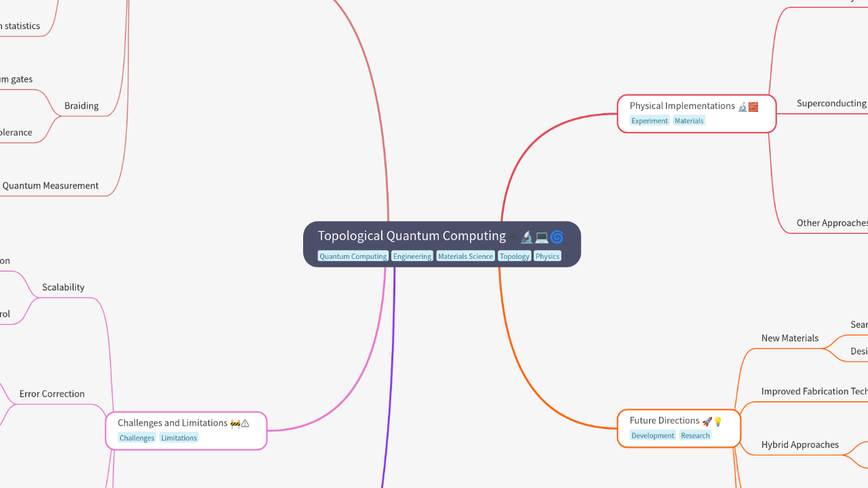The width and height of the screenshot is (868, 488).
Task: Click microscope emoji on Physical Implementations
Action: pyautogui.click(x=743, y=106)
